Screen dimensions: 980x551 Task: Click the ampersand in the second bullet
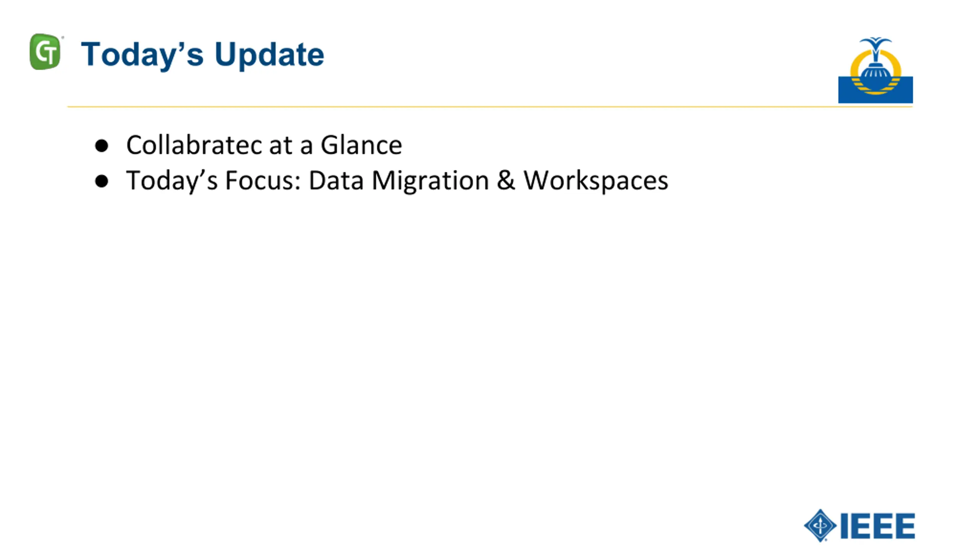pyautogui.click(x=506, y=180)
